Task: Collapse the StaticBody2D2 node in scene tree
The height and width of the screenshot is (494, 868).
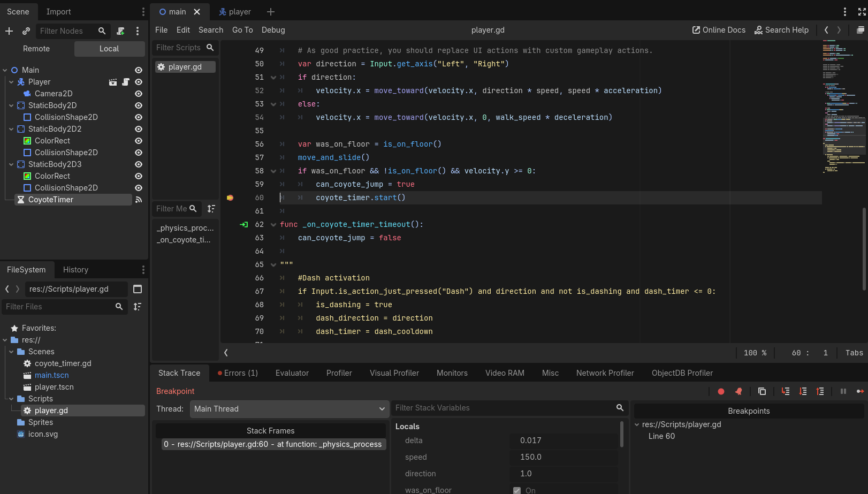Action: pyautogui.click(x=11, y=129)
